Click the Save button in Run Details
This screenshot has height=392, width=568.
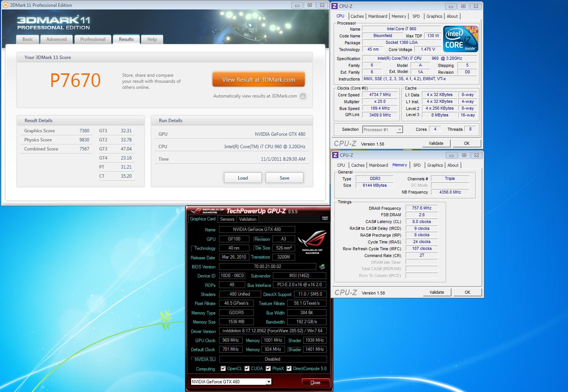pyautogui.click(x=285, y=178)
